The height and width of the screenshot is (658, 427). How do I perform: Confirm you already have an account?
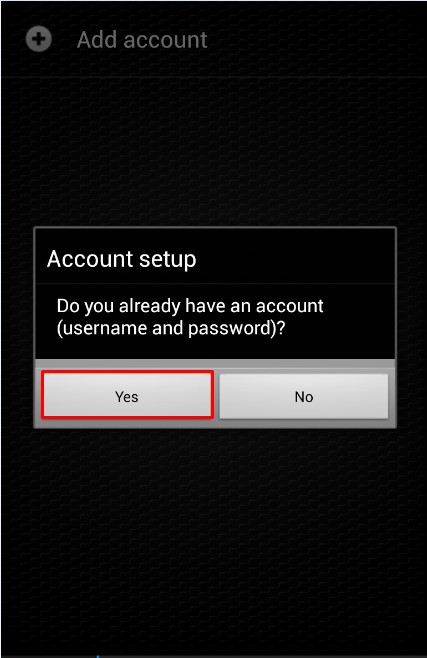(128, 395)
